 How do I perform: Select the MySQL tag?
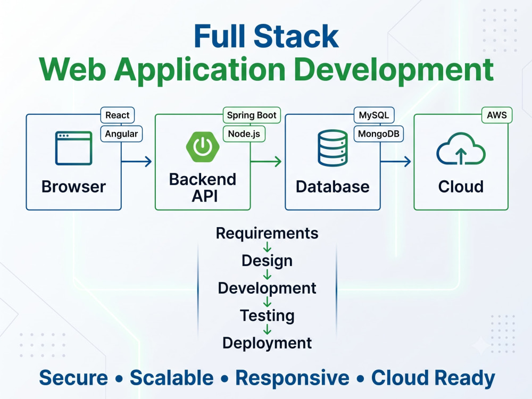click(x=374, y=115)
